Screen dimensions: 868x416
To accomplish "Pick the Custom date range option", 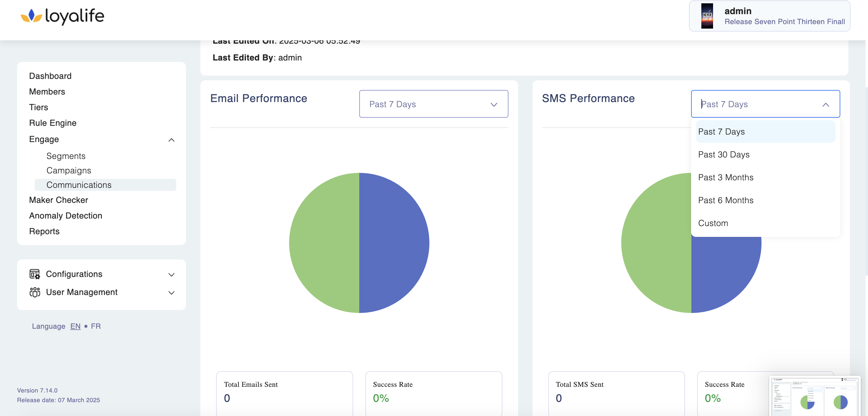I will coord(713,223).
